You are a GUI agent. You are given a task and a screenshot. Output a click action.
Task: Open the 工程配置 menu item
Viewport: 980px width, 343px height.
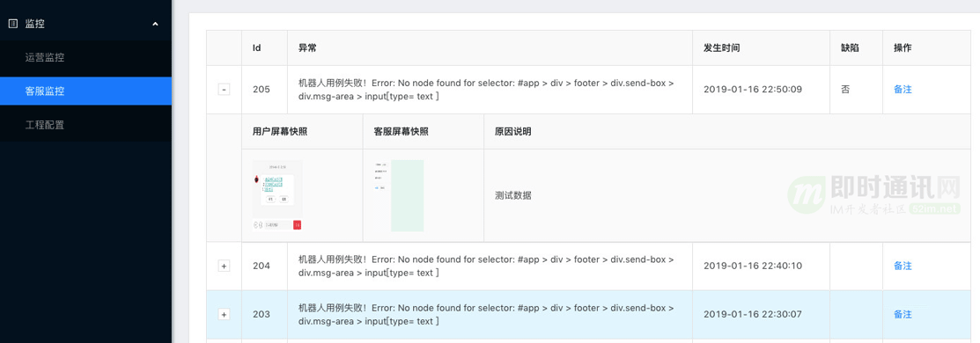(x=45, y=125)
